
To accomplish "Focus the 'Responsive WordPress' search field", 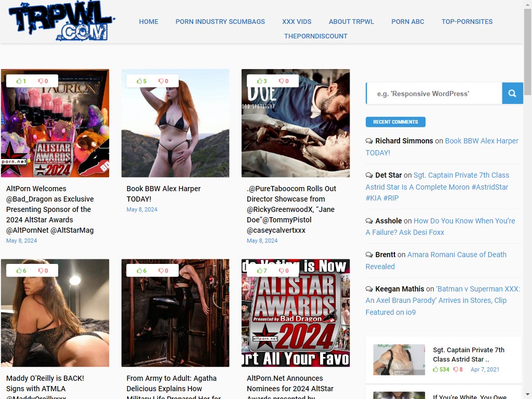I will click(x=434, y=94).
